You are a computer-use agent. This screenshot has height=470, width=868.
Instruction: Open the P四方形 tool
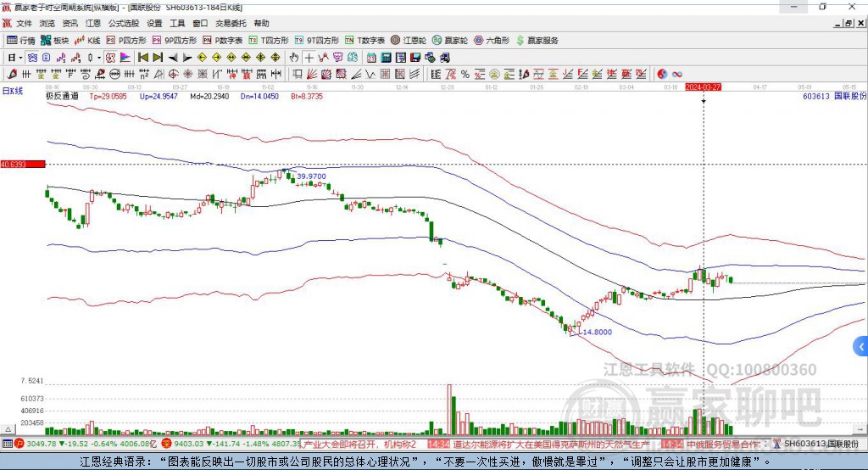coord(126,41)
